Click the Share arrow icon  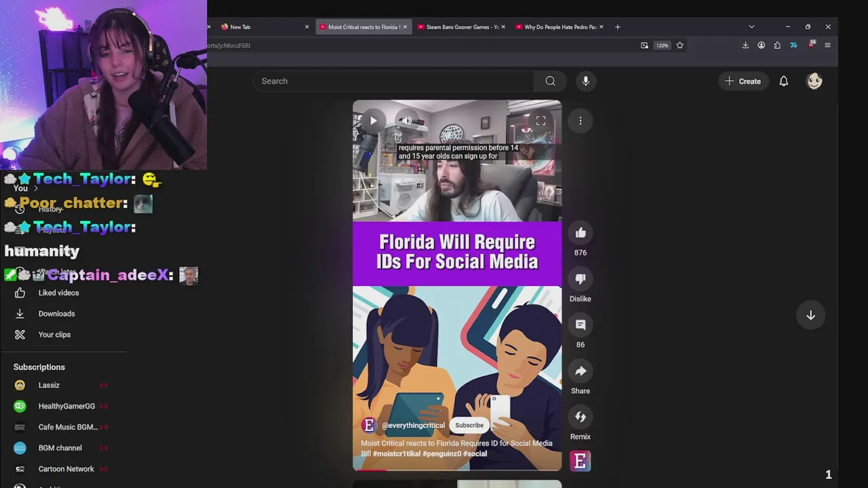tap(580, 371)
